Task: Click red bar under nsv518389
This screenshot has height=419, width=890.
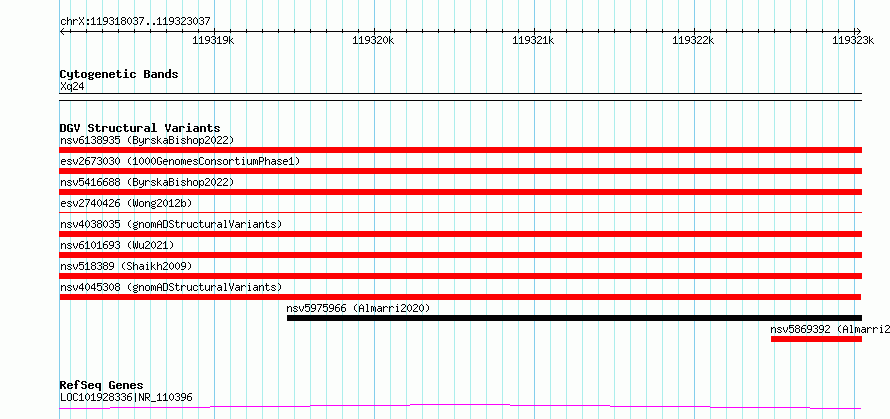Action: tap(460, 276)
